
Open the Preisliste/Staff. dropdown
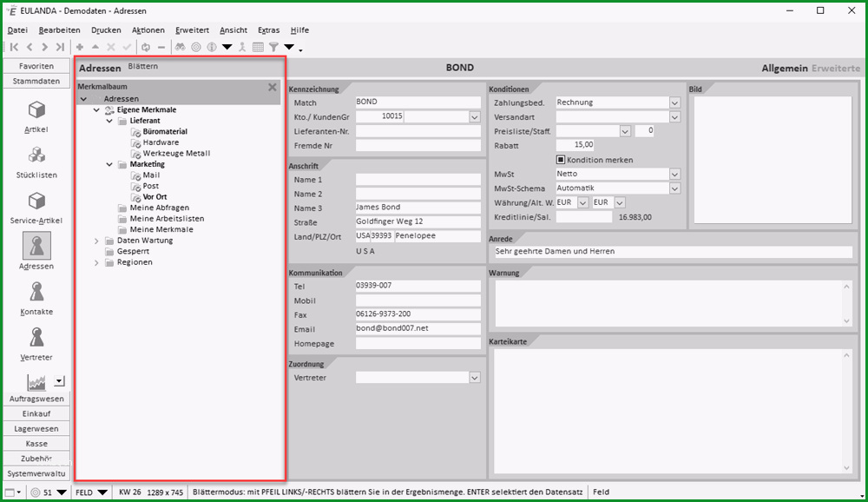pyautogui.click(x=625, y=131)
